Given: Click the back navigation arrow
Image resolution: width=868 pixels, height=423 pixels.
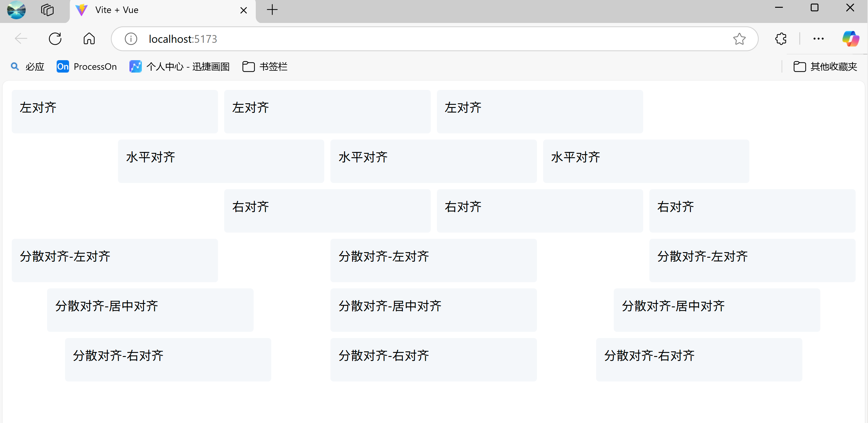Looking at the screenshot, I should (x=21, y=39).
